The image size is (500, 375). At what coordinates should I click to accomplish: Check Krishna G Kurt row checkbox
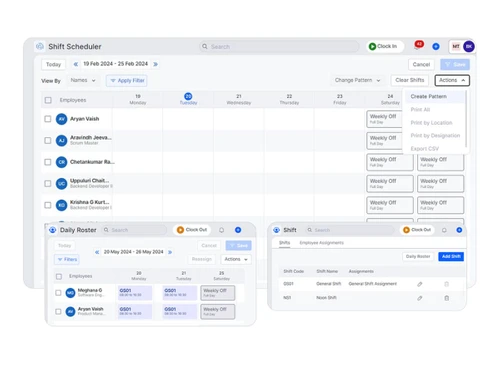click(x=48, y=205)
